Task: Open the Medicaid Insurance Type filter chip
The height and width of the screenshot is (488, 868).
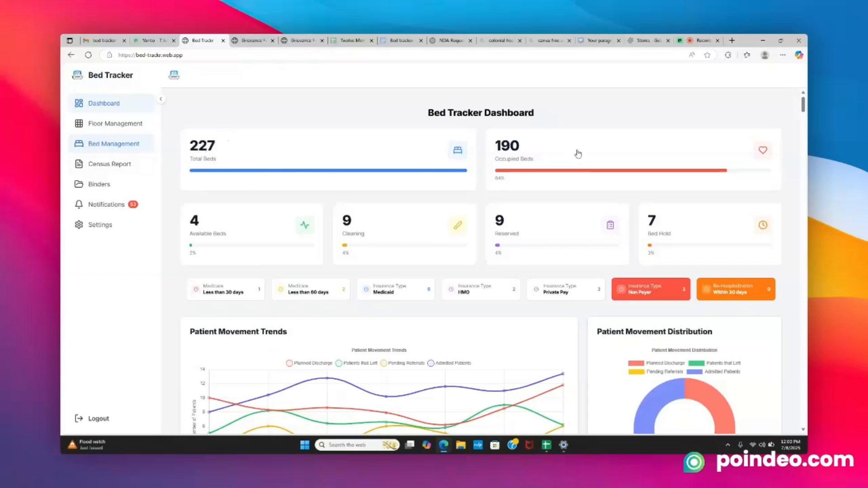Action: pos(396,289)
